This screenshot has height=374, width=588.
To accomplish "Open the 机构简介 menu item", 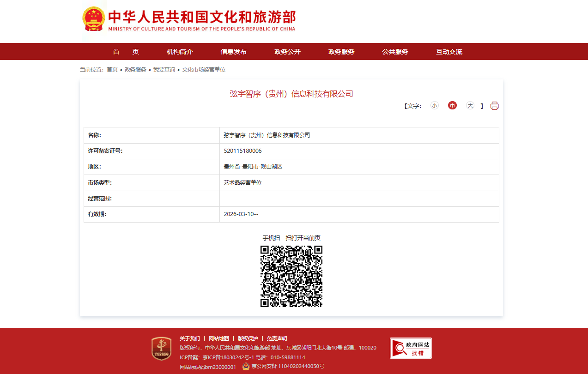I will [180, 52].
